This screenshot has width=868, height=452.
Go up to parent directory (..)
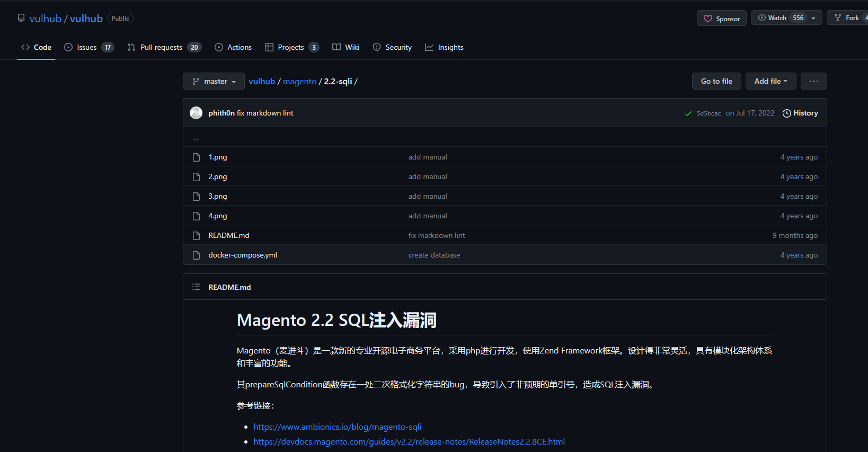(196, 138)
